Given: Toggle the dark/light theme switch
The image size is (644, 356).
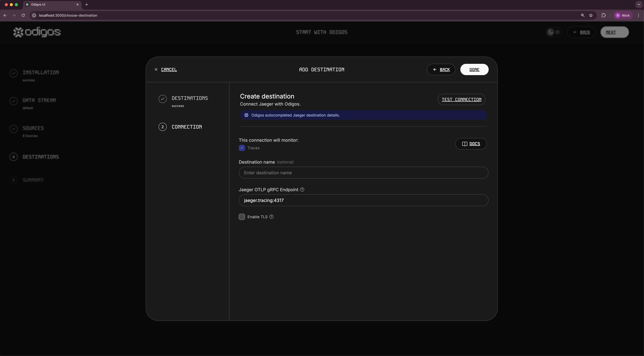Looking at the screenshot, I should (x=554, y=32).
